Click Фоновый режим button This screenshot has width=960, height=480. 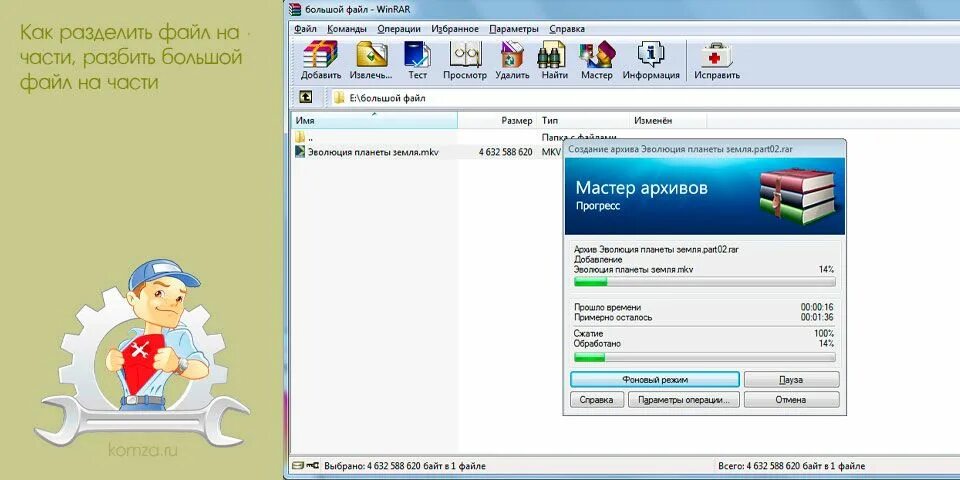click(654, 380)
